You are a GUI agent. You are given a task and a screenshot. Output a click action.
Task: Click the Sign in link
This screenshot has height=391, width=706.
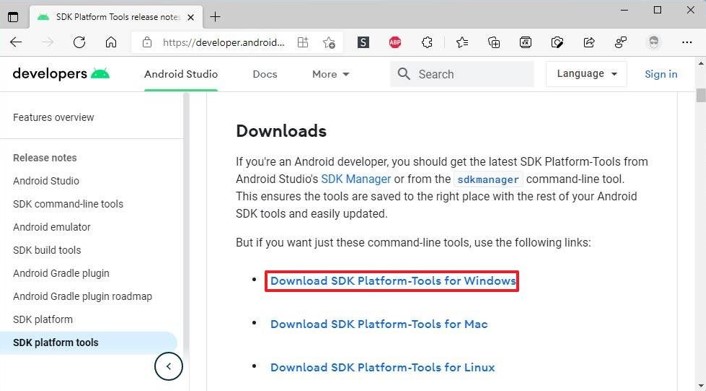tap(661, 74)
